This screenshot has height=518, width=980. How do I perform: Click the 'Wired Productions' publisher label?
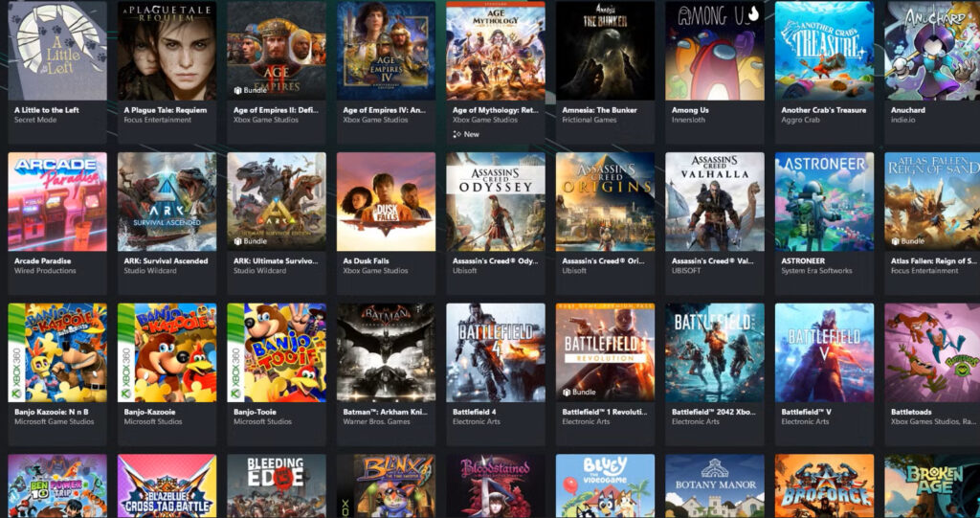(x=45, y=271)
